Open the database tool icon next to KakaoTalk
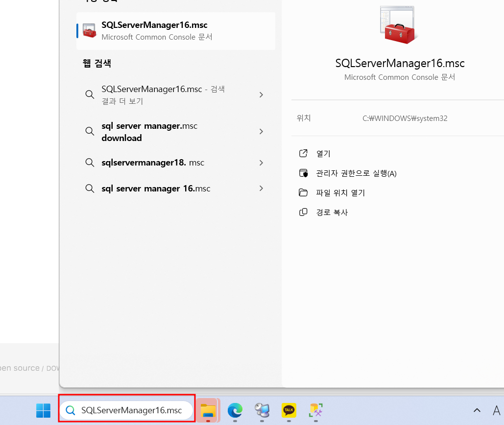This screenshot has width=504, height=425. 316,410
